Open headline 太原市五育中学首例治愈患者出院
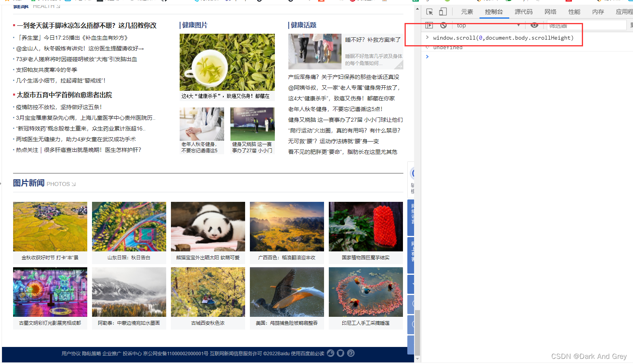The height and width of the screenshot is (364, 633). click(64, 95)
